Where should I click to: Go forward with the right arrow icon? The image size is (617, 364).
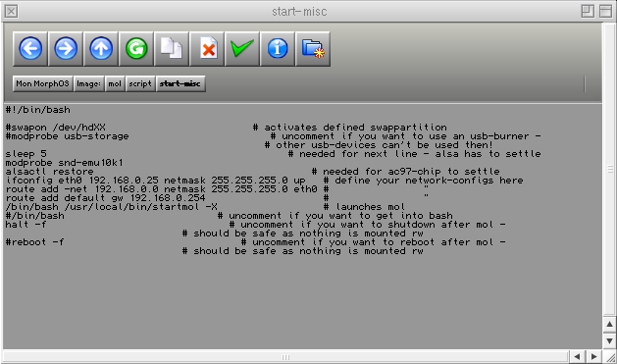[66, 49]
